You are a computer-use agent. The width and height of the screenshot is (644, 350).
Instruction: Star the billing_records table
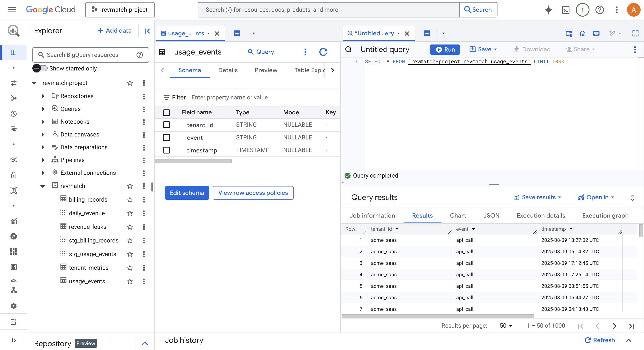coord(130,199)
